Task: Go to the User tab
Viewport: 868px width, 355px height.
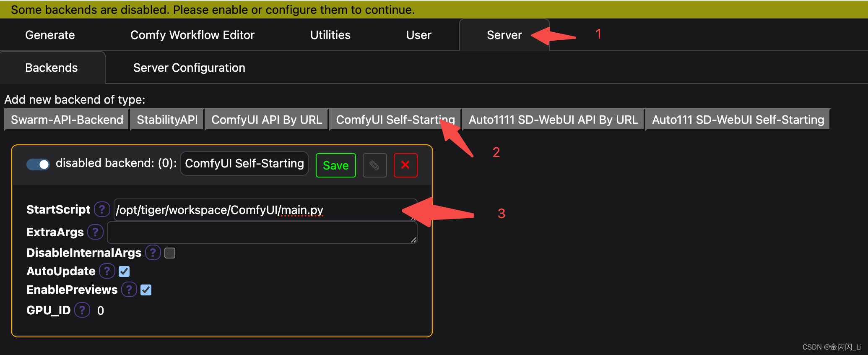Action: (418, 35)
